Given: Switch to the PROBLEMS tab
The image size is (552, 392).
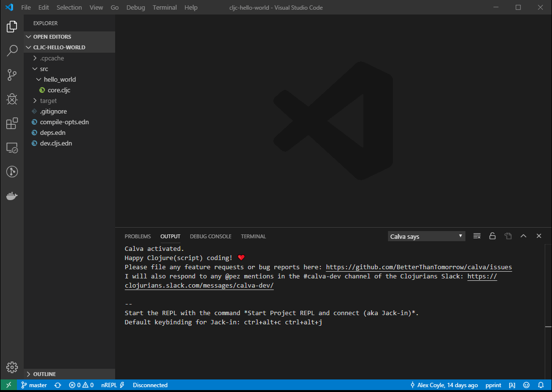Looking at the screenshot, I should pyautogui.click(x=138, y=236).
